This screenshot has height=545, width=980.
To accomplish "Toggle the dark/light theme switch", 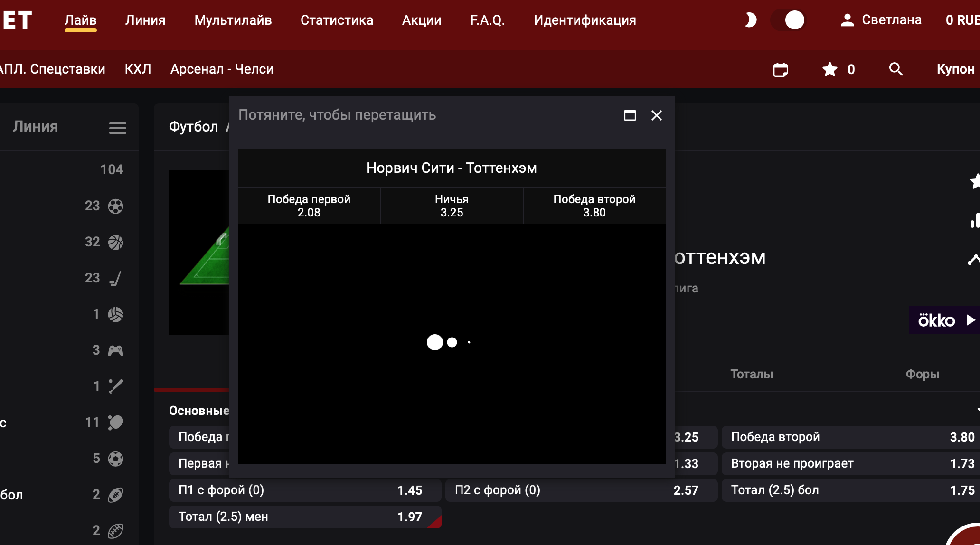I will [x=788, y=20].
